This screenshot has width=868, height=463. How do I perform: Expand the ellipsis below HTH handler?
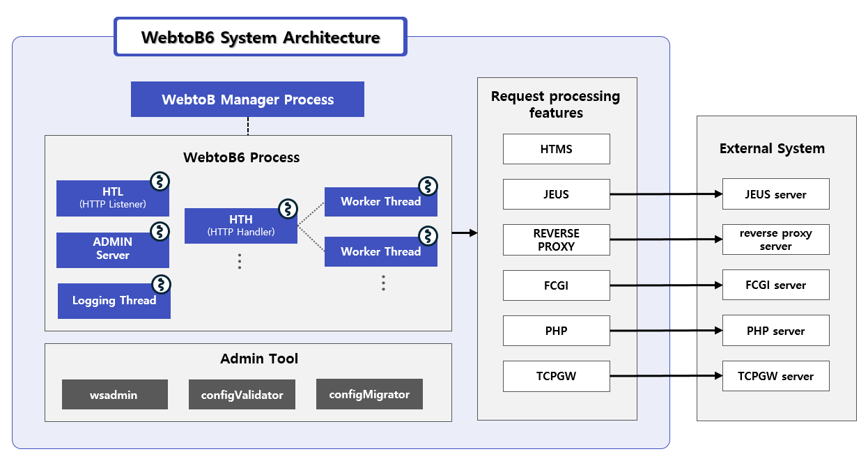[x=239, y=260]
